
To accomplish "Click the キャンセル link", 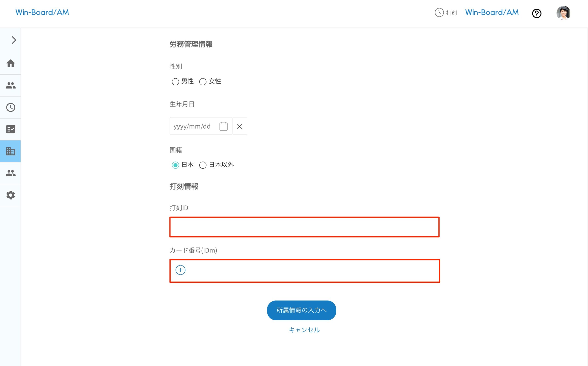I will click(304, 330).
